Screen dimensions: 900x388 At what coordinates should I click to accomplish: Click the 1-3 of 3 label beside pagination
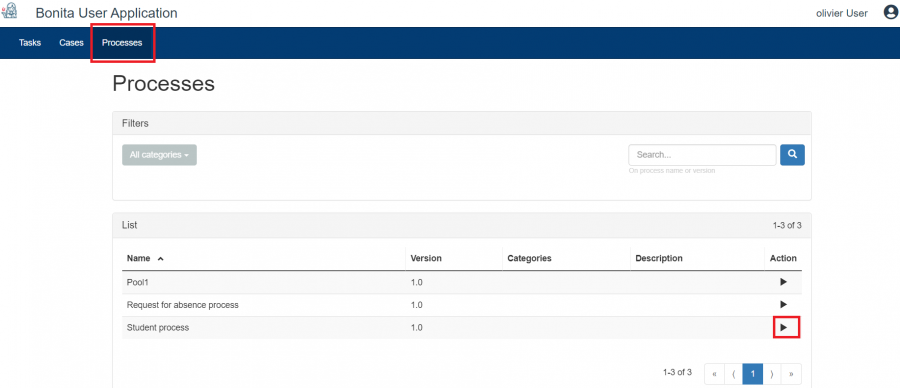pos(677,373)
